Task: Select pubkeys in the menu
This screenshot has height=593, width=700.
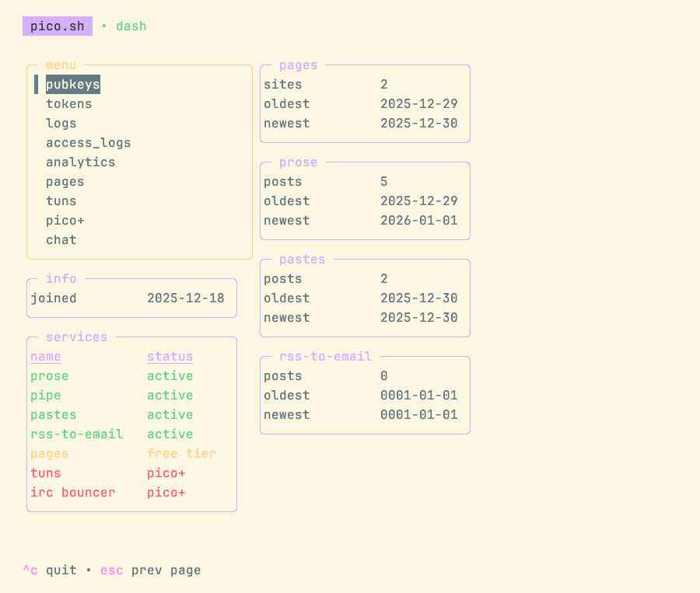Action: coord(72,84)
